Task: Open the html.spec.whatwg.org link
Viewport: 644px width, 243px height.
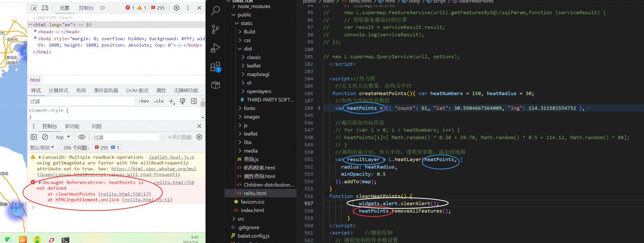Action: [x=154, y=169]
